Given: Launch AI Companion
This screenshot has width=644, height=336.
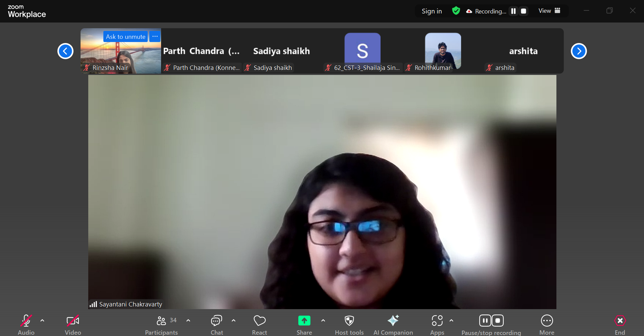Looking at the screenshot, I should pos(393,325).
